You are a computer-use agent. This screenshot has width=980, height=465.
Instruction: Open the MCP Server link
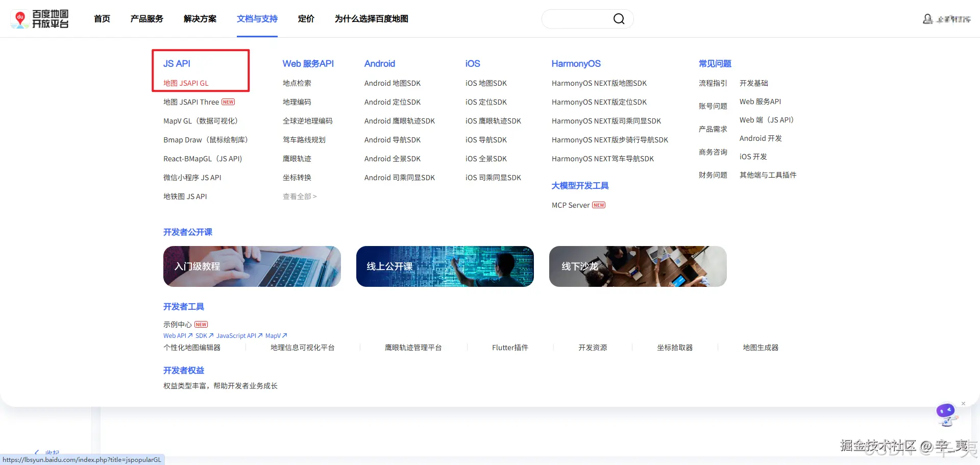pos(571,205)
